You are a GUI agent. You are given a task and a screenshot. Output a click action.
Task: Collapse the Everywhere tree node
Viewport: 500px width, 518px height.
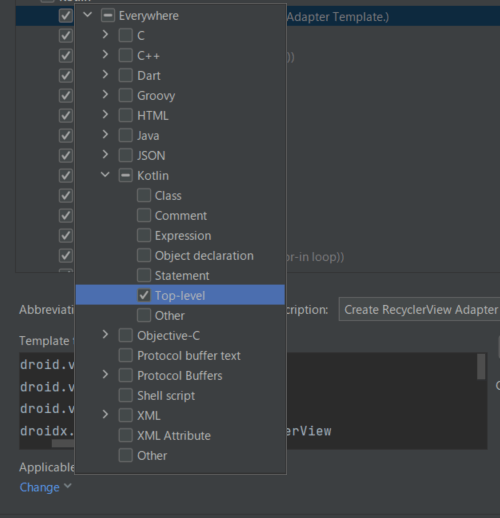click(87, 15)
